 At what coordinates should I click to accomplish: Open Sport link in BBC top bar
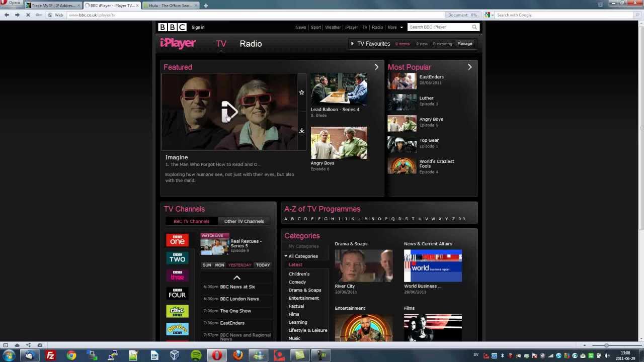[315, 27]
